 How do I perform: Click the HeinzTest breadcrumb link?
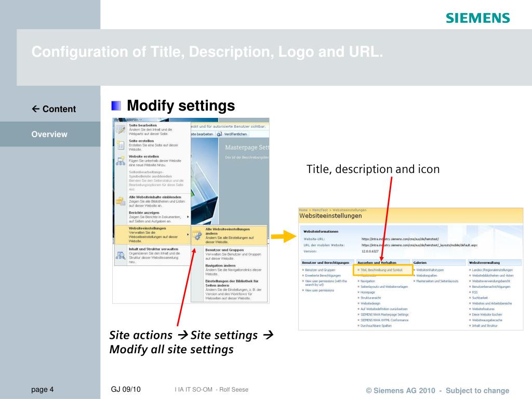pyautogui.click(x=320, y=210)
